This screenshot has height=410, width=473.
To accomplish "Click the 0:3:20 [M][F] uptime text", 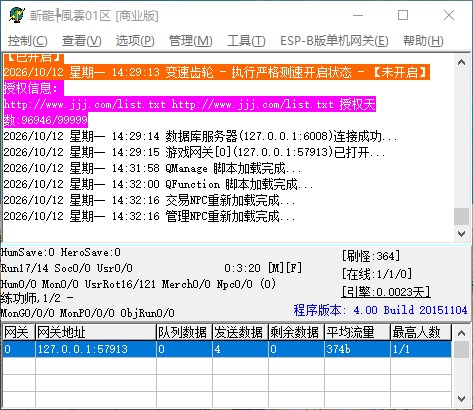I will (x=263, y=268).
